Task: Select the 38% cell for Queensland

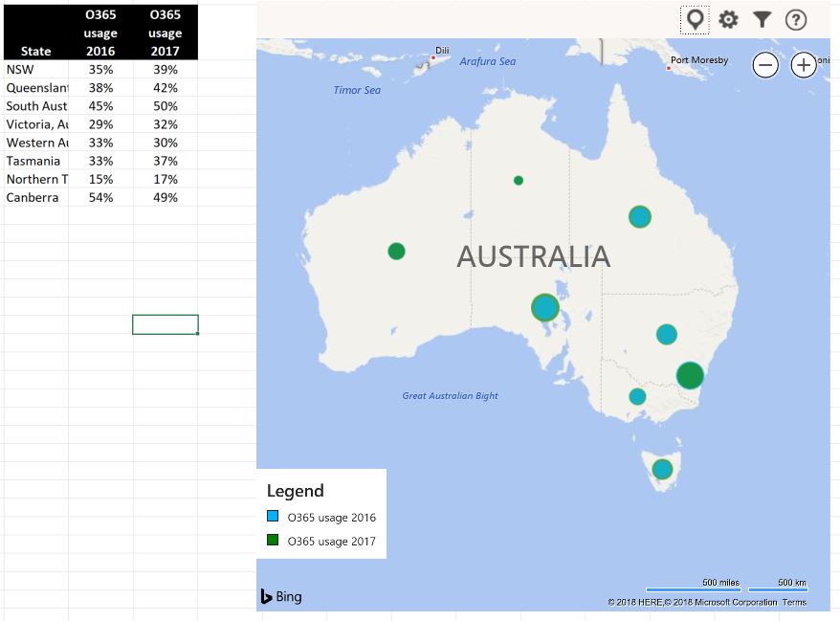Action: [x=100, y=87]
